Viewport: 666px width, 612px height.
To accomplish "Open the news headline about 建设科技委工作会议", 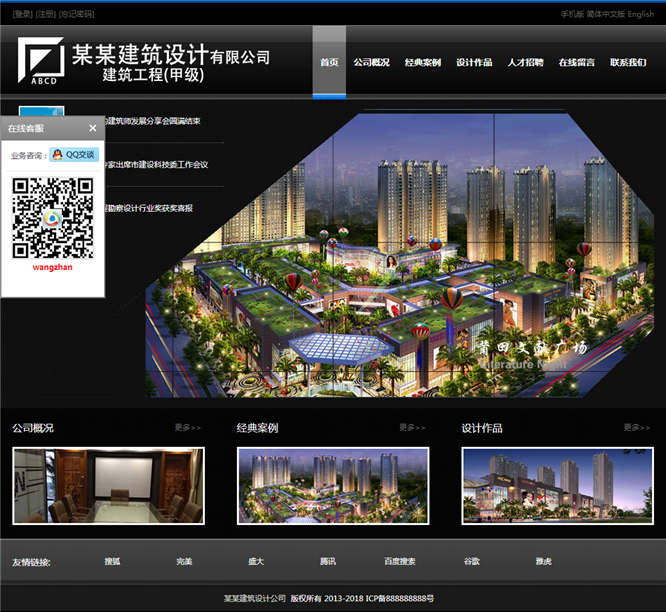I will coord(160,164).
